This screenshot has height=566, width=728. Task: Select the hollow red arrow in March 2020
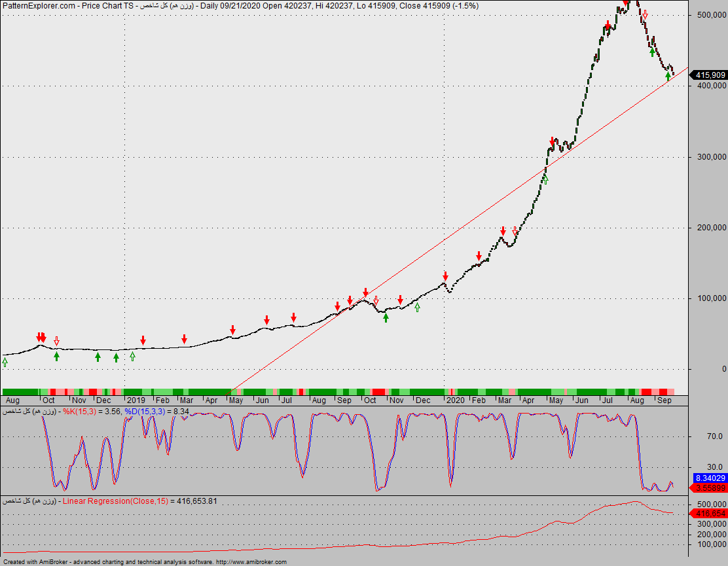point(515,231)
